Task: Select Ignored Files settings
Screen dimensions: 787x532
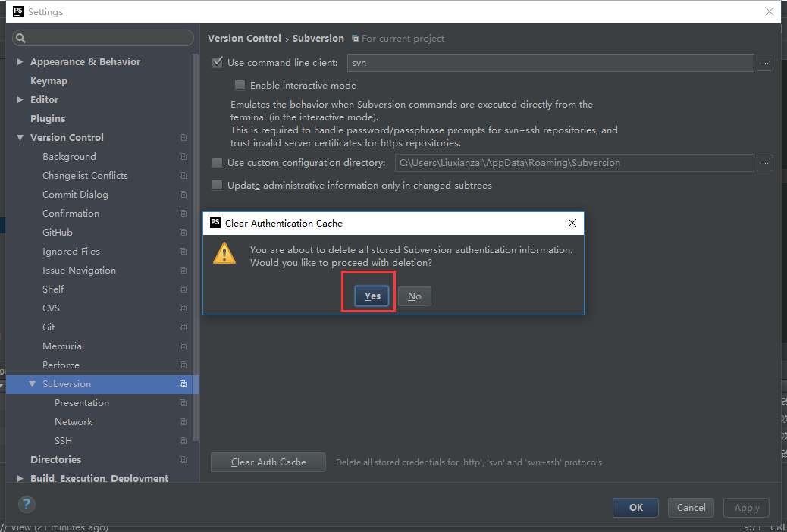Action: tap(71, 252)
